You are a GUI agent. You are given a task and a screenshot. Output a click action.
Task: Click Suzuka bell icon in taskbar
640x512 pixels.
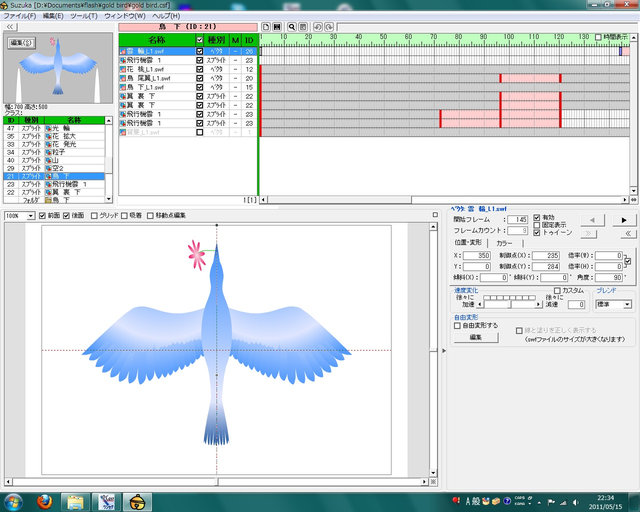(x=138, y=502)
